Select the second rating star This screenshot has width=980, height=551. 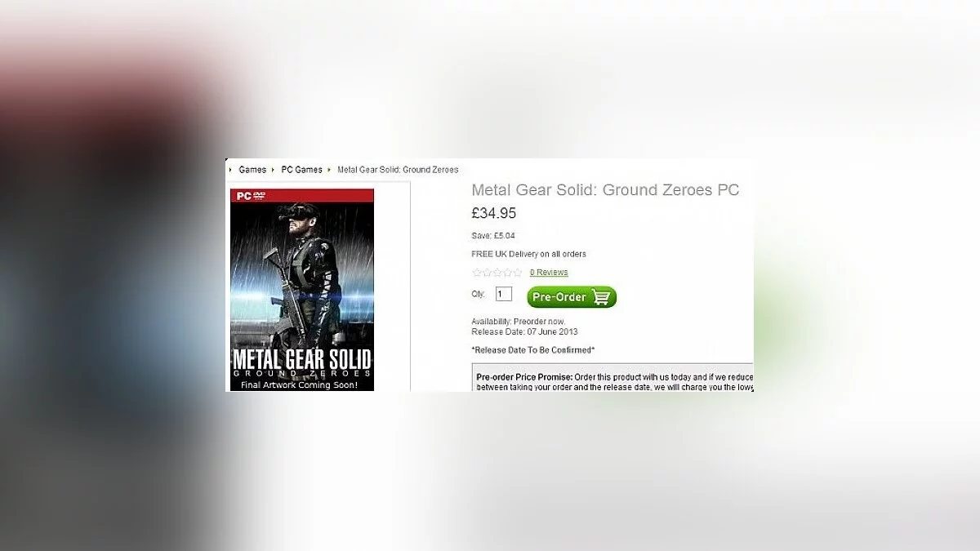tap(487, 273)
